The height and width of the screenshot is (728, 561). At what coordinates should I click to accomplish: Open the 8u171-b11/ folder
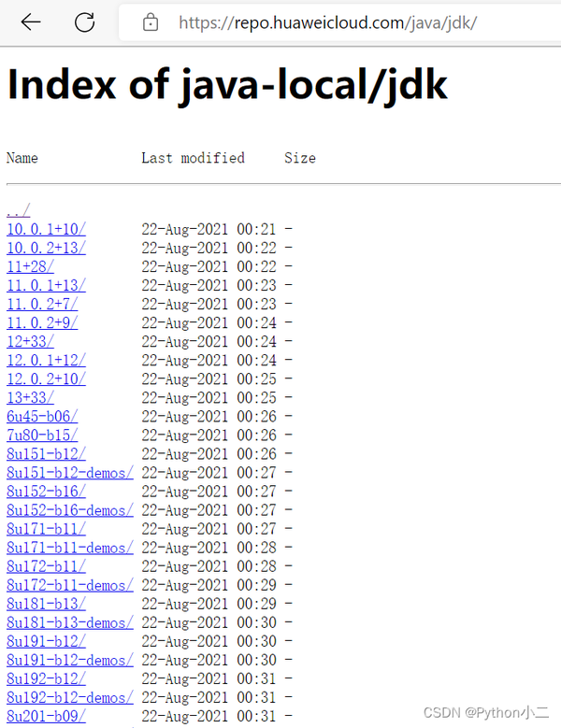46,529
